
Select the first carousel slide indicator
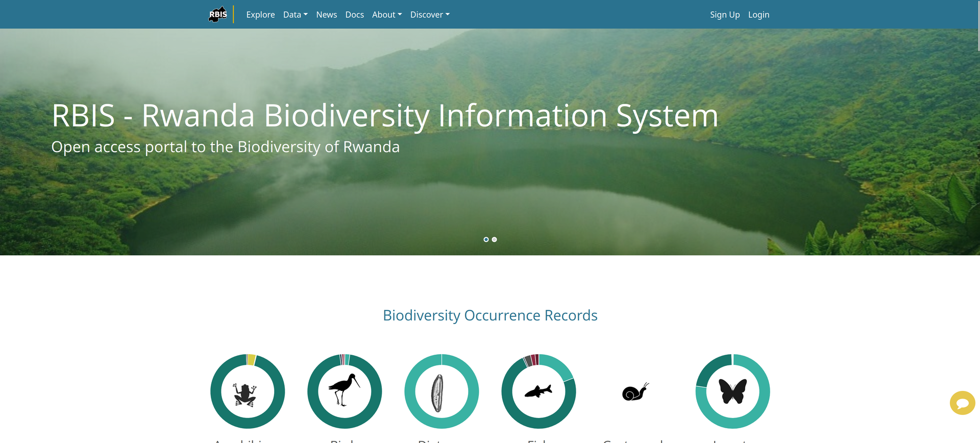click(486, 239)
